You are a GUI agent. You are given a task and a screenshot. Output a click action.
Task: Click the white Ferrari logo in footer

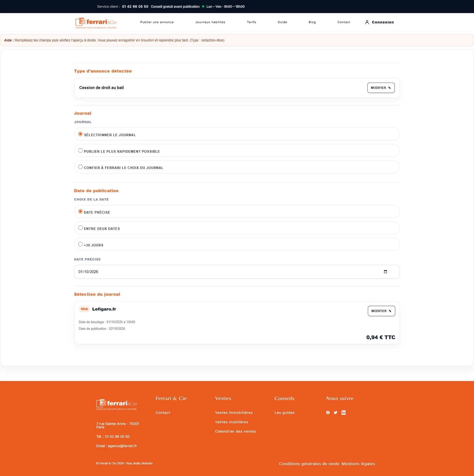(117, 404)
